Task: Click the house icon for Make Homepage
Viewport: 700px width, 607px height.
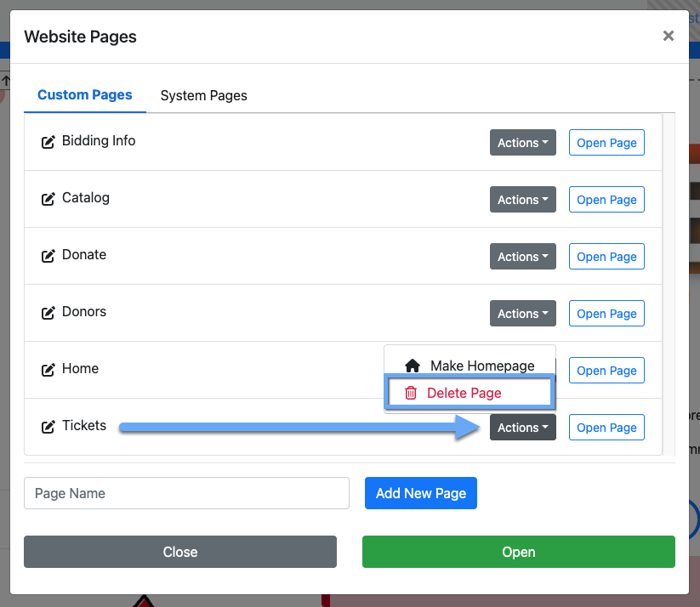Action: click(413, 366)
